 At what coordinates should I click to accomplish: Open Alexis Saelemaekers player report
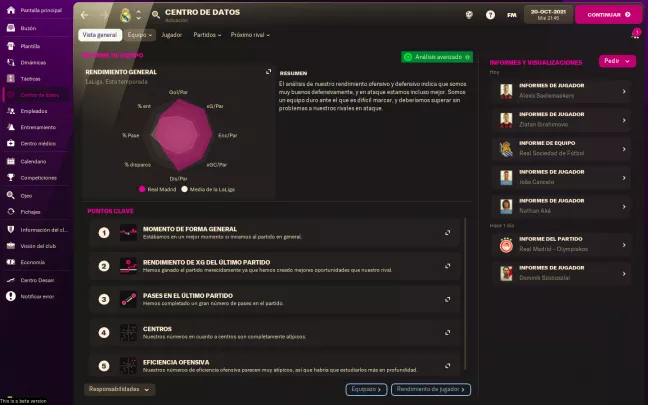[x=561, y=91]
